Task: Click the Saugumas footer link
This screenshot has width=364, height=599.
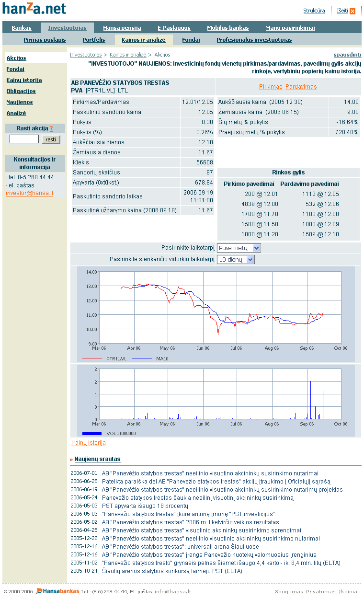Action: point(289,591)
